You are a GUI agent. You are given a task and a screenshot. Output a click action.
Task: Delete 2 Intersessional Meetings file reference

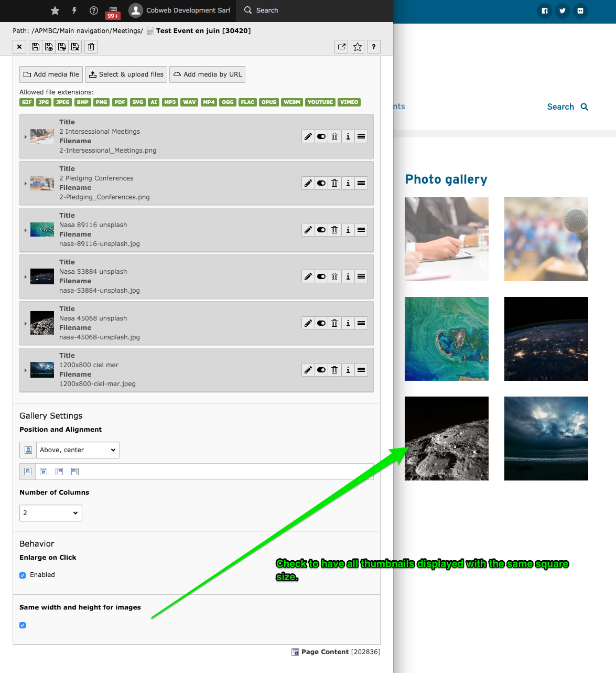coord(334,136)
